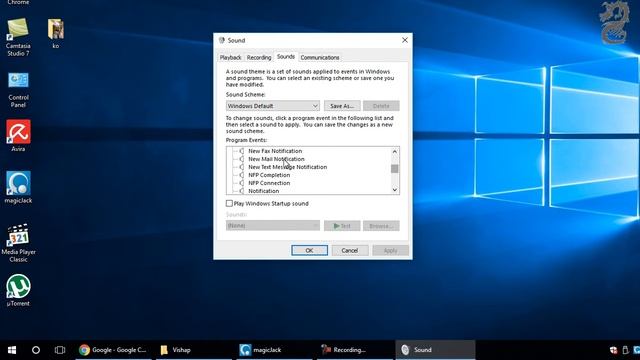Open Control Panel desktop icon

18,90
